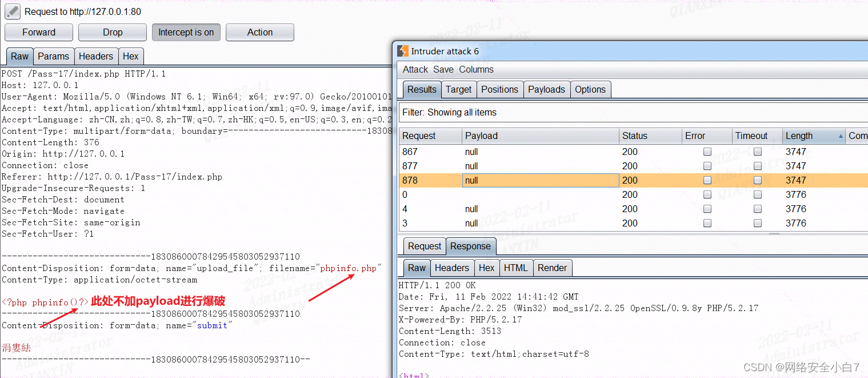Toggle the Timeout checkbox for request 878
The height and width of the screenshot is (378, 868).
tap(758, 180)
